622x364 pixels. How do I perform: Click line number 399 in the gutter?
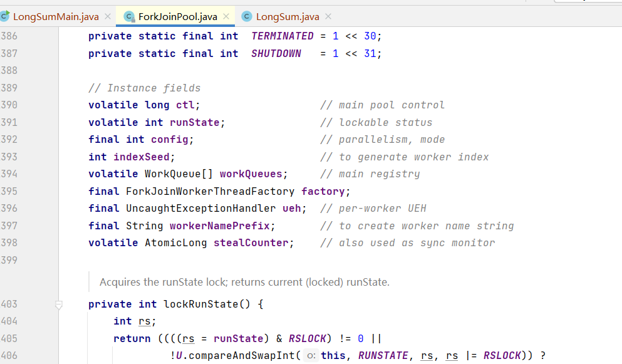click(x=9, y=261)
